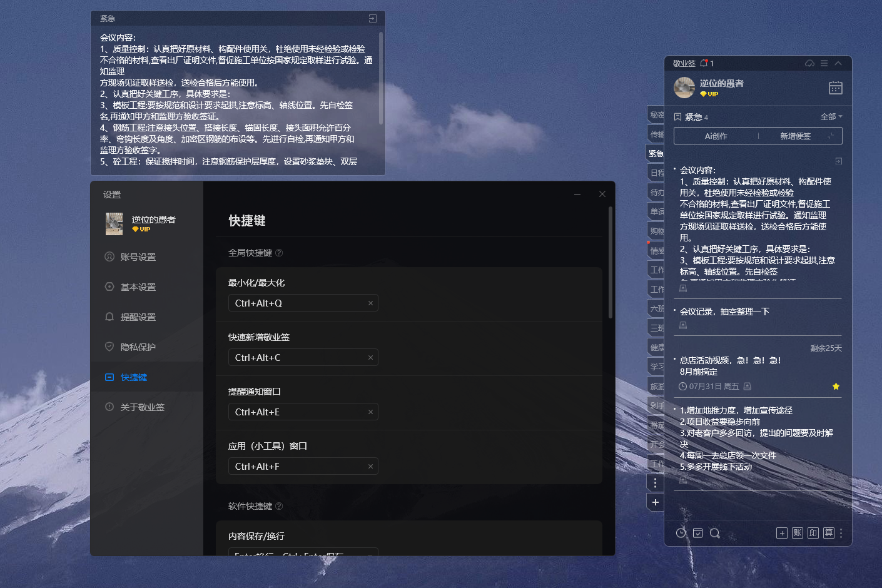Click the Ctrl+Alt+C shortcut field
Image resolution: width=882 pixels, height=588 pixels.
click(303, 357)
